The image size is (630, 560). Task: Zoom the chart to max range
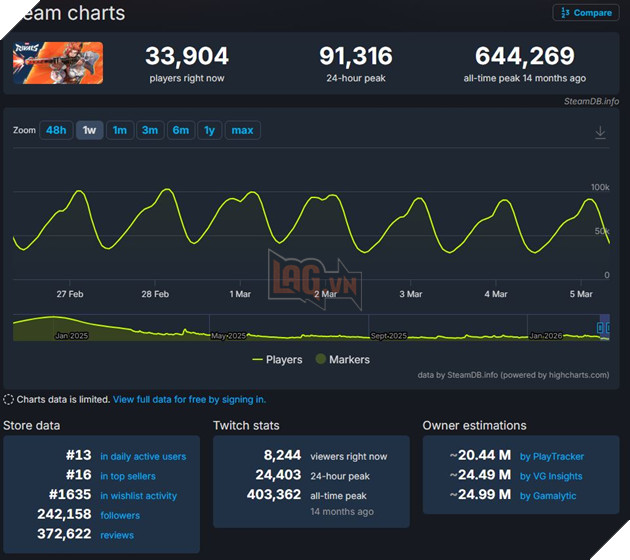point(242,131)
